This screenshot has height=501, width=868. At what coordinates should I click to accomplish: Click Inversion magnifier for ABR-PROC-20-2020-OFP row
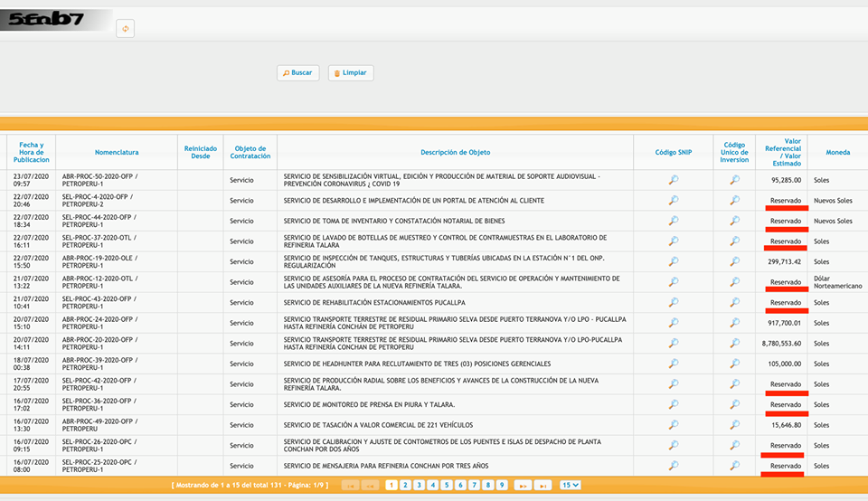pos(734,344)
